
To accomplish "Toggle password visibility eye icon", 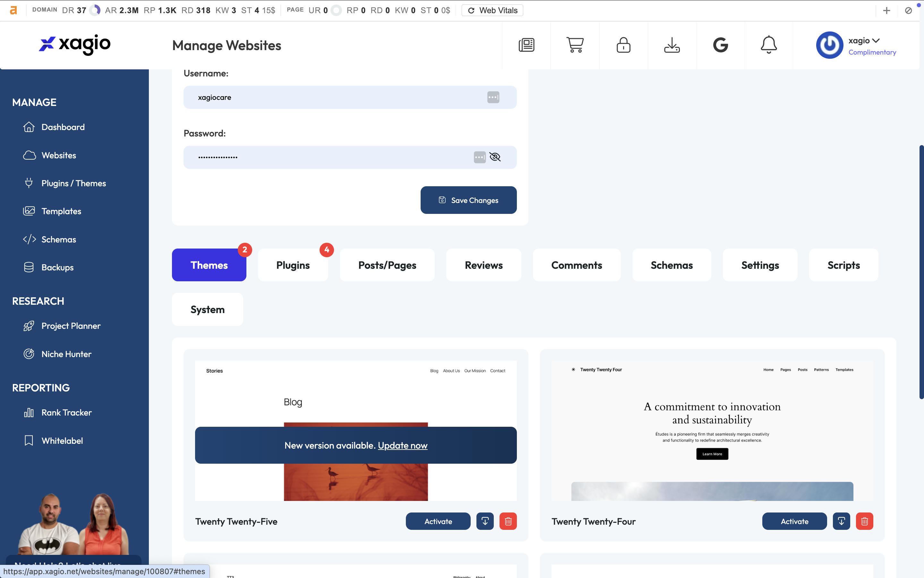I will (x=495, y=157).
